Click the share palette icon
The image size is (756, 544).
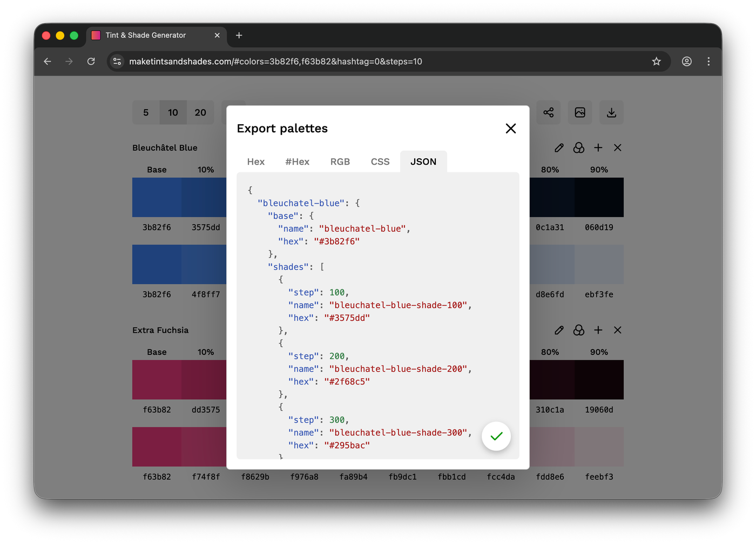pos(549,112)
